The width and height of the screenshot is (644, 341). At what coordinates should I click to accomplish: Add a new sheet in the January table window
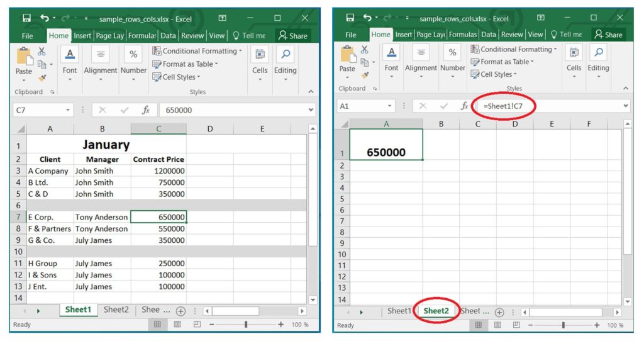[180, 311]
